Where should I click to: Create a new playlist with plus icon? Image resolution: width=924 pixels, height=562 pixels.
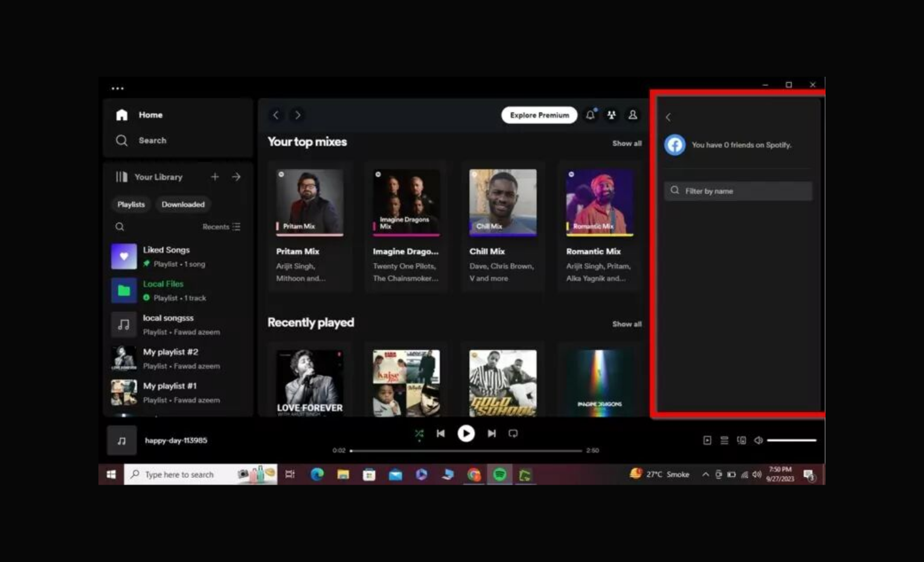coord(215,176)
